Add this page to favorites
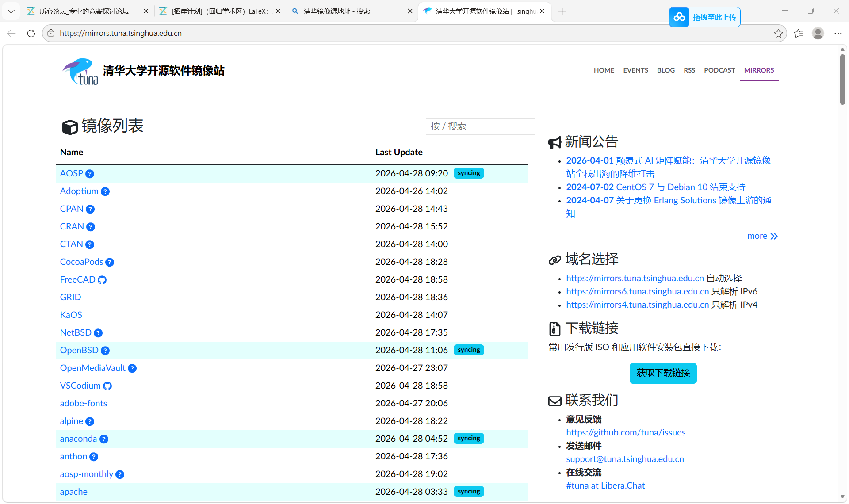 (778, 34)
